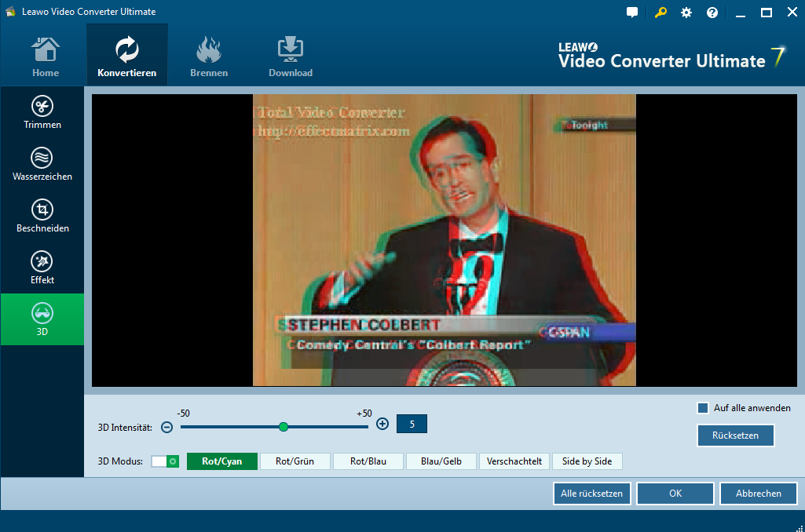This screenshot has height=532, width=805.
Task: Click the Rücksetzen button
Action: [x=735, y=435]
